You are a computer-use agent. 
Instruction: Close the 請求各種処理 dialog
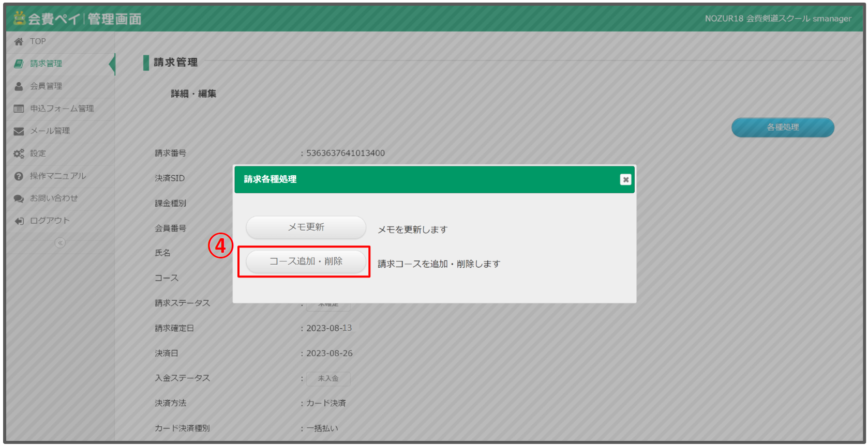625,179
